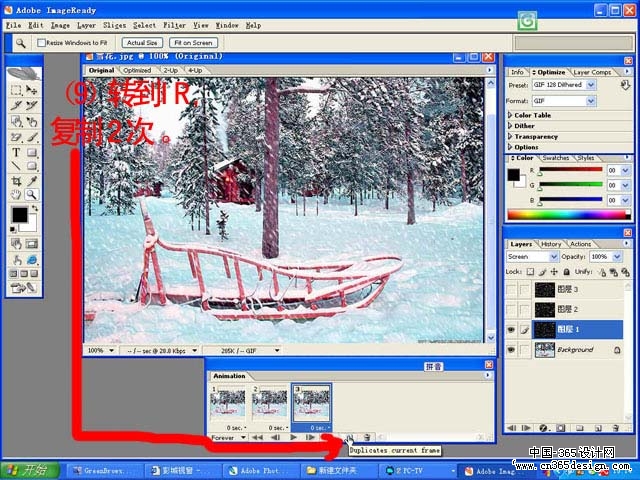The image size is (640, 480).
Task: Click red R color slider
Action: point(571,169)
